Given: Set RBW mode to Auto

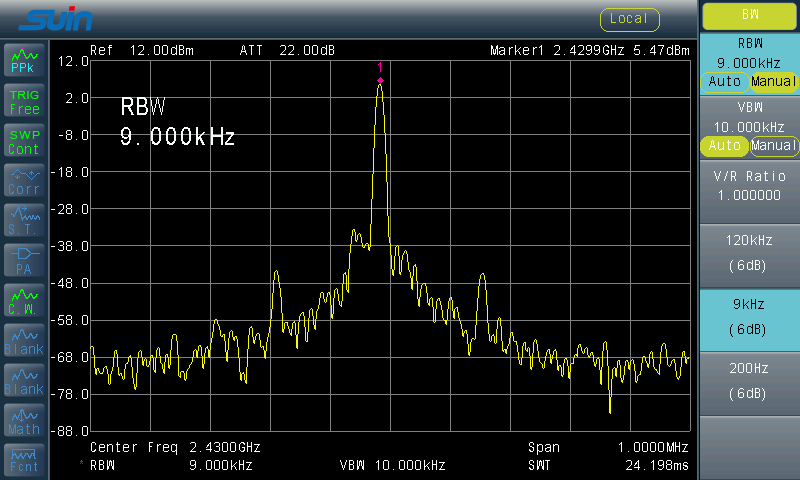Looking at the screenshot, I should click(724, 81).
